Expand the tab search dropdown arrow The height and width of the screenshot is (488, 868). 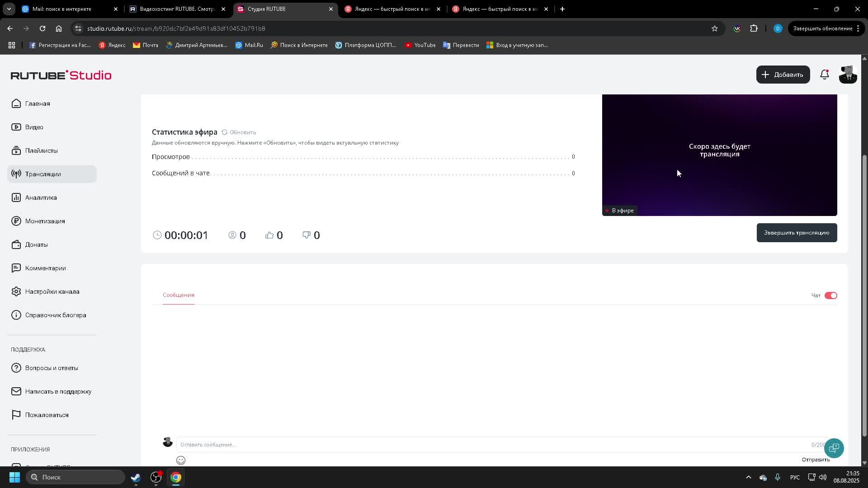9,9
